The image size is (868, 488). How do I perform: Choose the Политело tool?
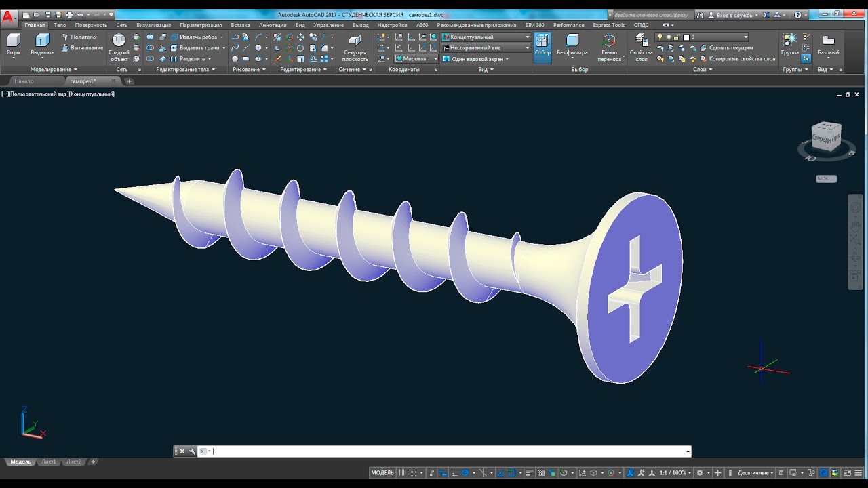click(x=79, y=37)
